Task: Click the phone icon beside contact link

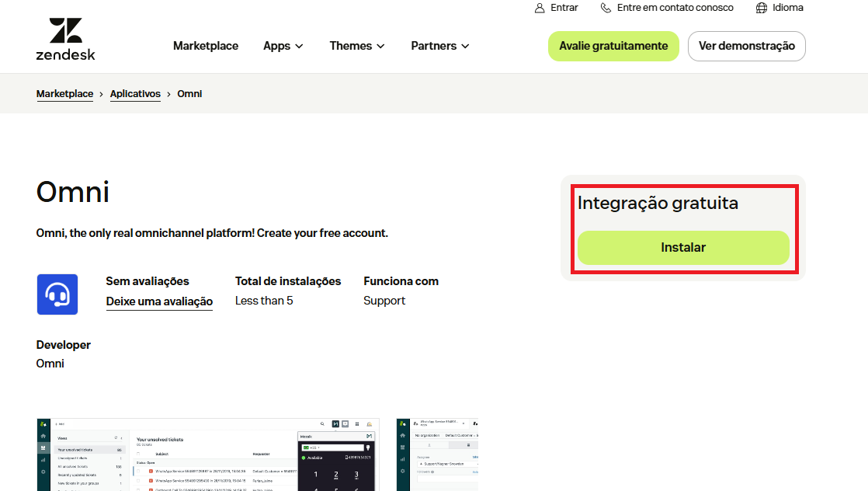Action: [x=606, y=8]
